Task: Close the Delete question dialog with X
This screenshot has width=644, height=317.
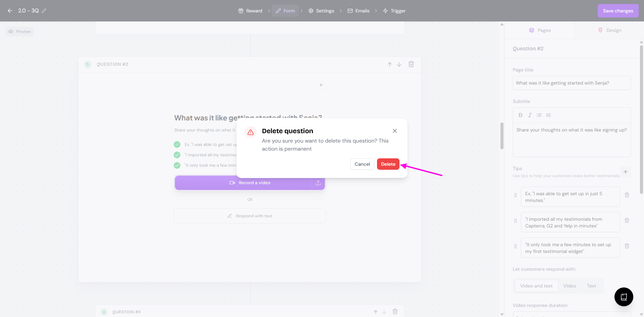Action: click(394, 131)
